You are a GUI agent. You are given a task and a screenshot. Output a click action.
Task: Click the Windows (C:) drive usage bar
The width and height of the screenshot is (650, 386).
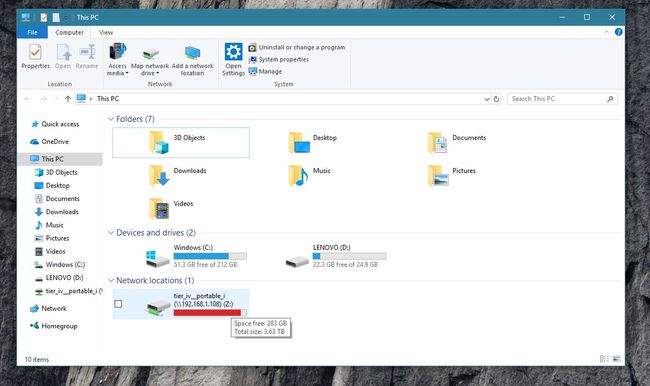pos(210,256)
